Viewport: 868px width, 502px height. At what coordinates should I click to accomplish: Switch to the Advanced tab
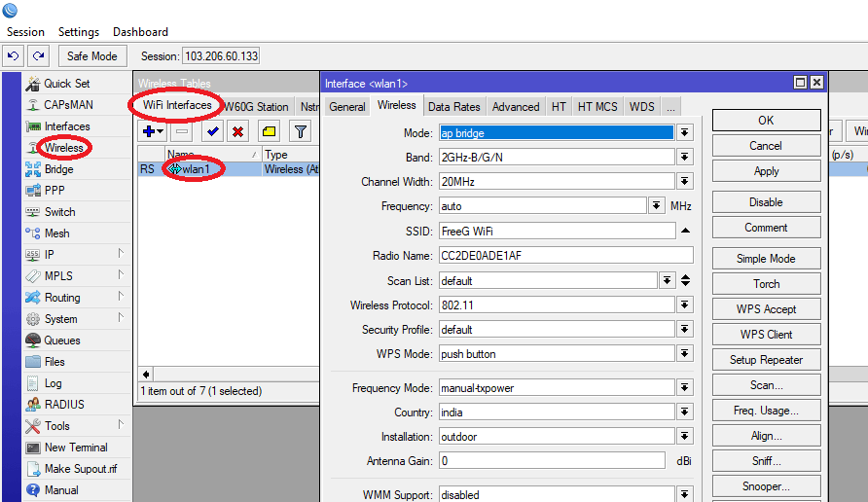[516, 107]
